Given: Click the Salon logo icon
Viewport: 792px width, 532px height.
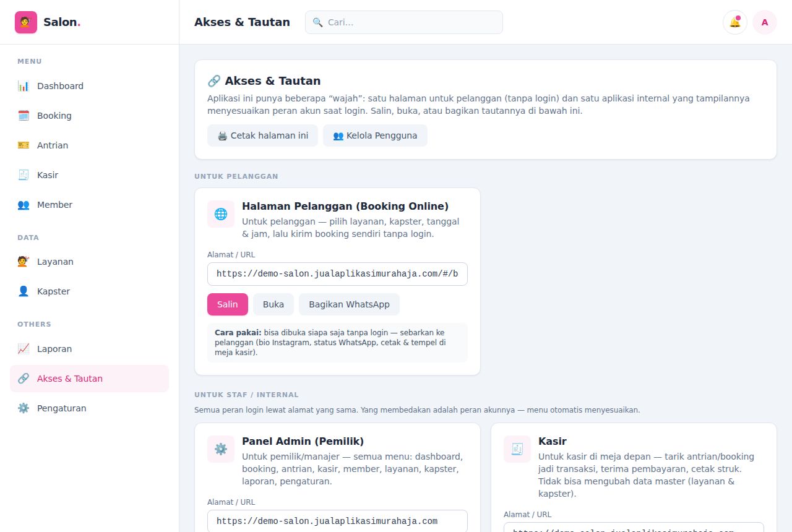Looking at the screenshot, I should pyautogui.click(x=26, y=22).
